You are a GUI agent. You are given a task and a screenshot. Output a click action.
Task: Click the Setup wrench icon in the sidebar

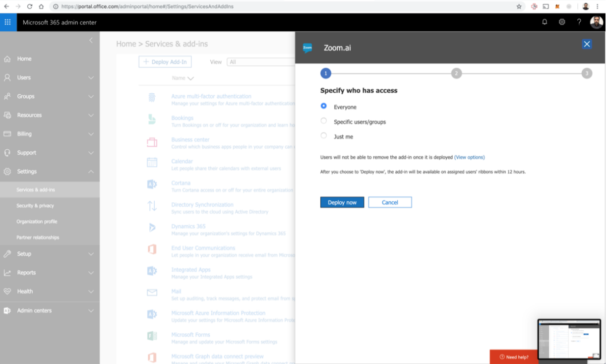7,254
